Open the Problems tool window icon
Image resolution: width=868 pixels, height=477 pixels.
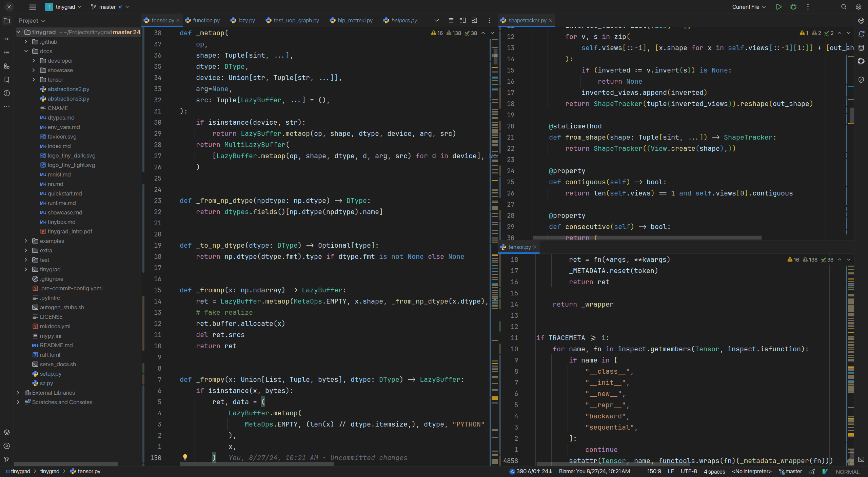7,93
